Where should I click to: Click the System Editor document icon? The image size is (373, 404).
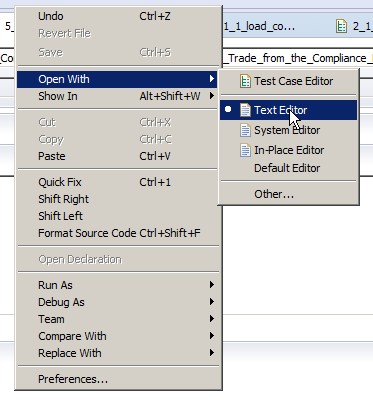point(245,130)
